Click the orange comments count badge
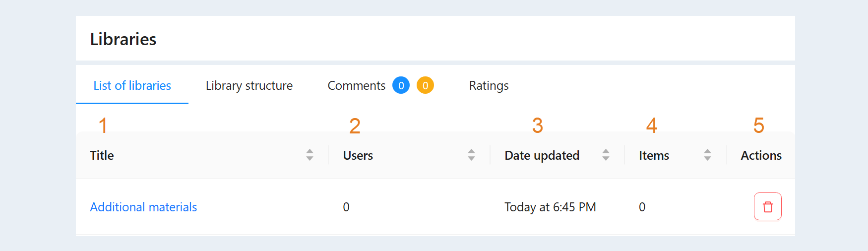Screen dimensions: 868x251 [x=425, y=85]
